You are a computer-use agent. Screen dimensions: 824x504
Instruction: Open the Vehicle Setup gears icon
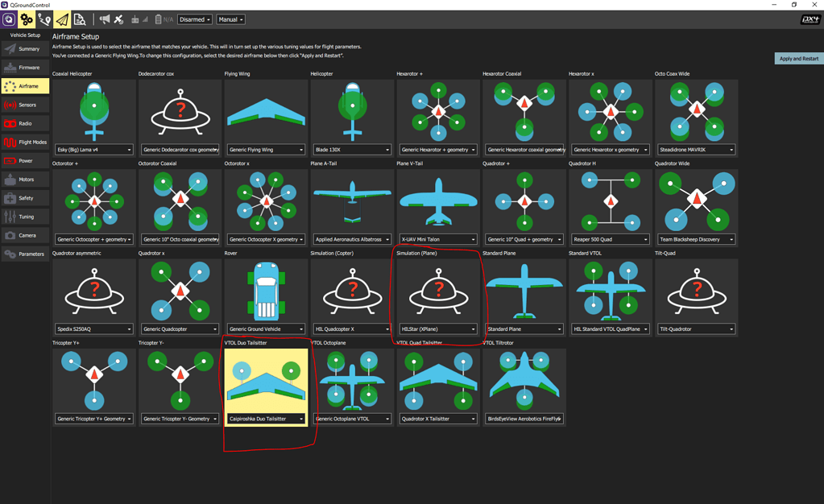coord(27,19)
